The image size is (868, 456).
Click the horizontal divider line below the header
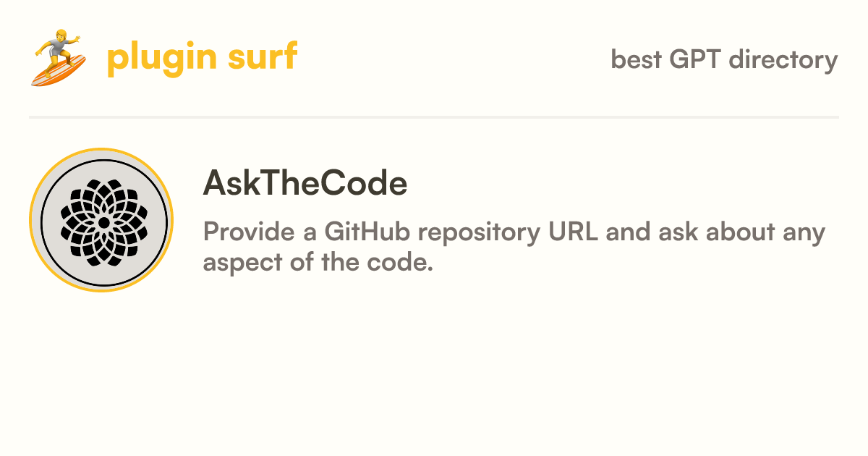(434, 117)
